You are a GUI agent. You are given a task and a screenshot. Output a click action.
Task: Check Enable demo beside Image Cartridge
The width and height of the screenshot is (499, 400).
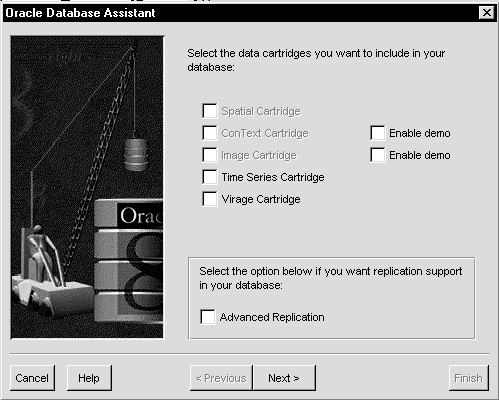coord(378,155)
